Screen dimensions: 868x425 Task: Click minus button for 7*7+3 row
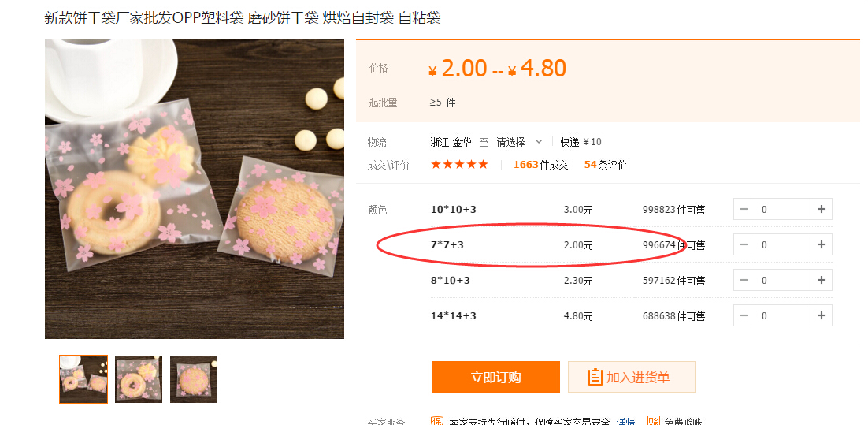(744, 244)
